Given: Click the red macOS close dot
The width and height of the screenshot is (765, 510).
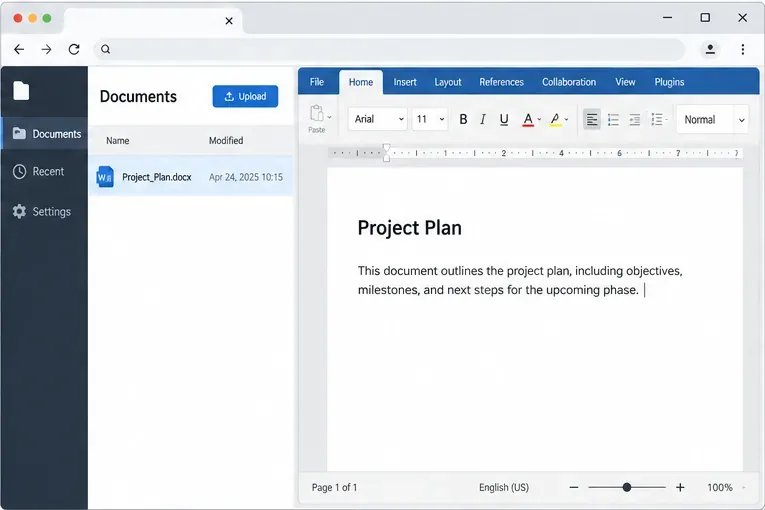Looking at the screenshot, I should [18, 18].
